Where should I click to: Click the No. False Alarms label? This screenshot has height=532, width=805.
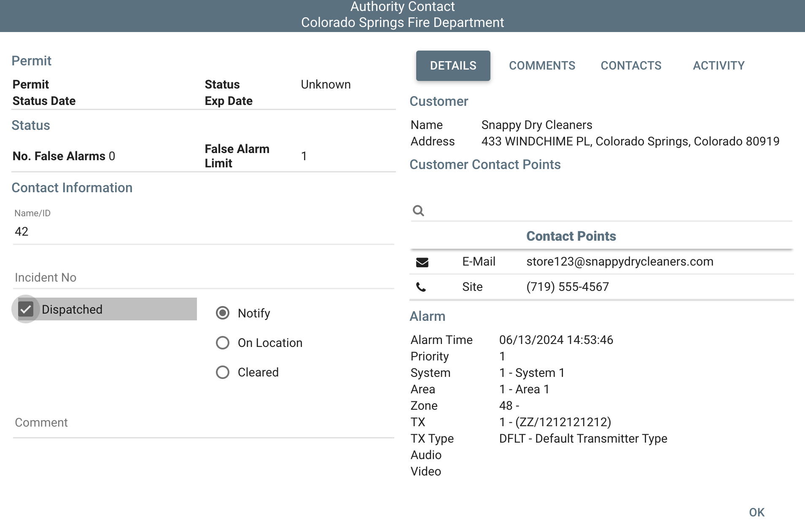click(x=59, y=156)
